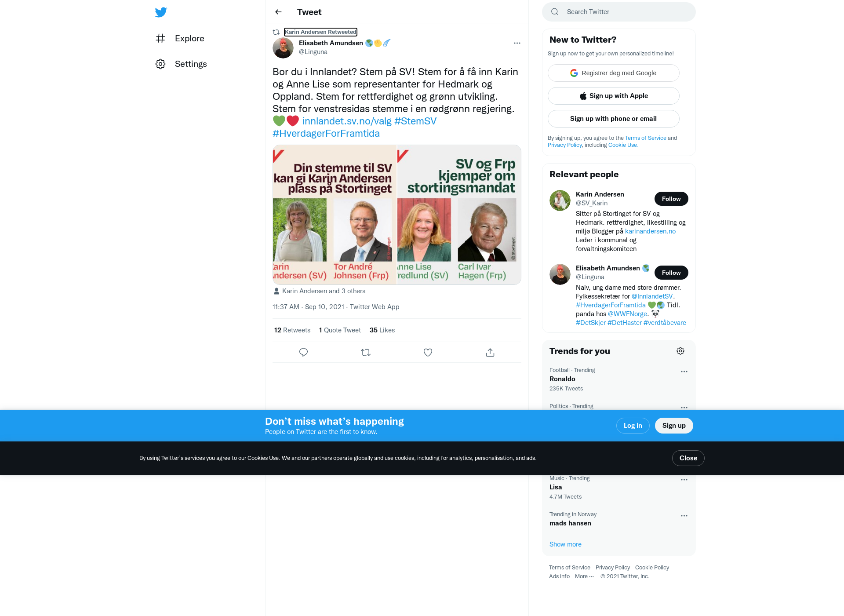Open more options for mads hansen trend

tap(684, 516)
